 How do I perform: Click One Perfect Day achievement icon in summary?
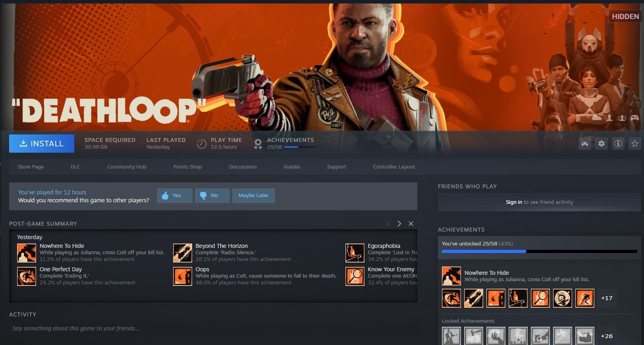click(x=27, y=276)
